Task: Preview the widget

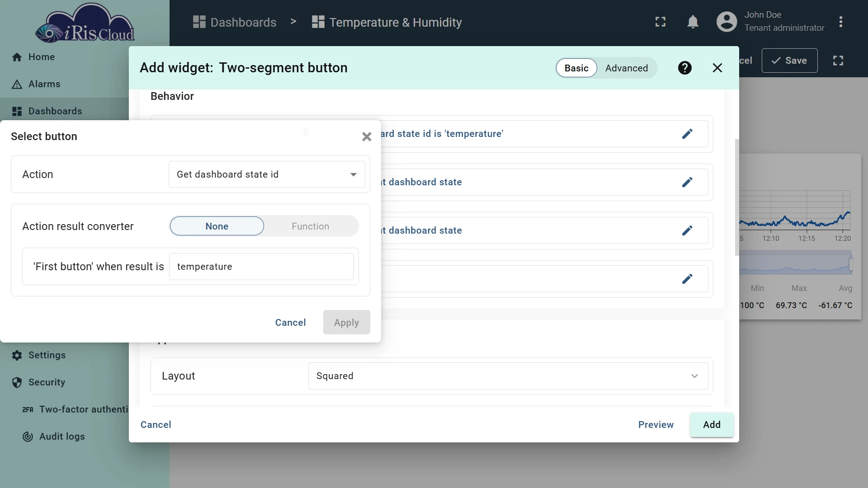Action: tap(656, 425)
